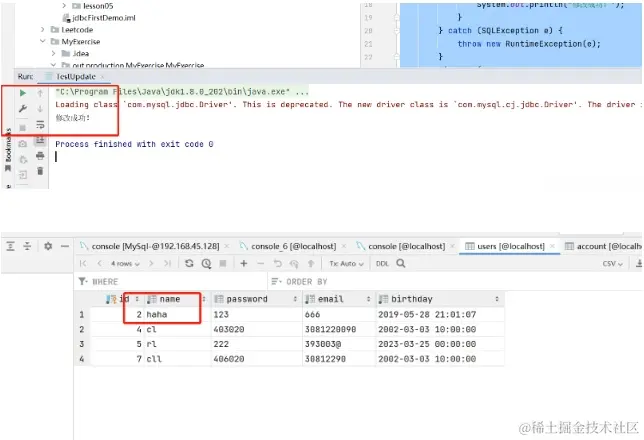Go to next page of rows
Screen dimensions: 644x440
[151, 263]
